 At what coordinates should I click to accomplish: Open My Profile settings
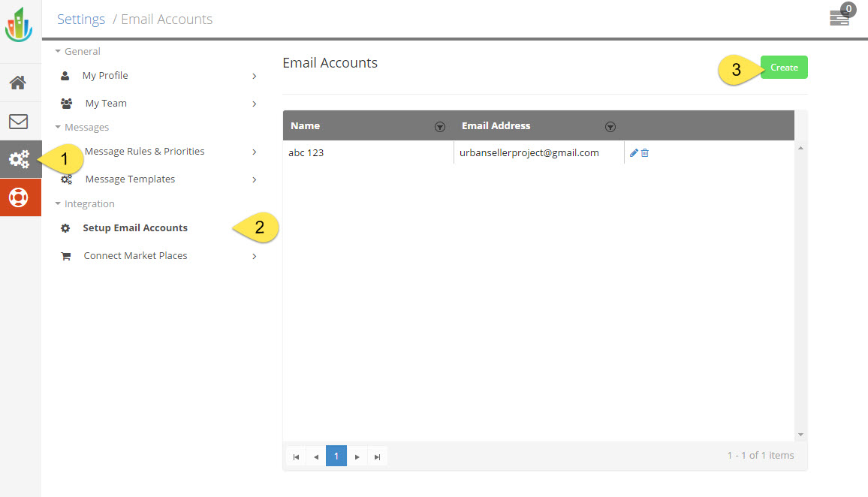(105, 76)
